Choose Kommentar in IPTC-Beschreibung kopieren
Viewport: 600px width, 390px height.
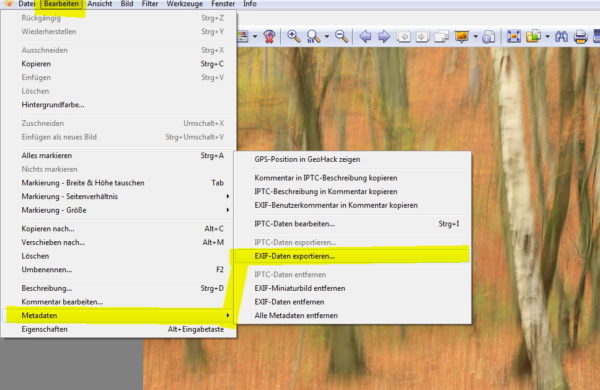[x=352, y=178]
